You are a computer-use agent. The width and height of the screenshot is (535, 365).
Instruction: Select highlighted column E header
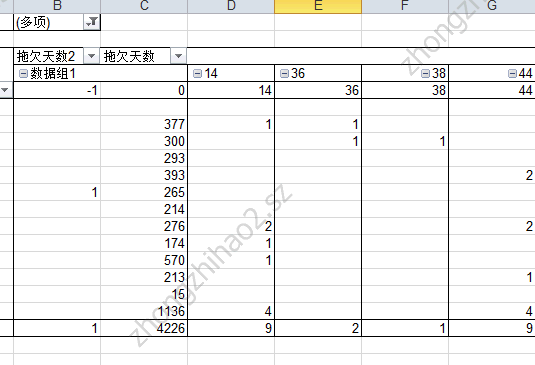(318, 6)
